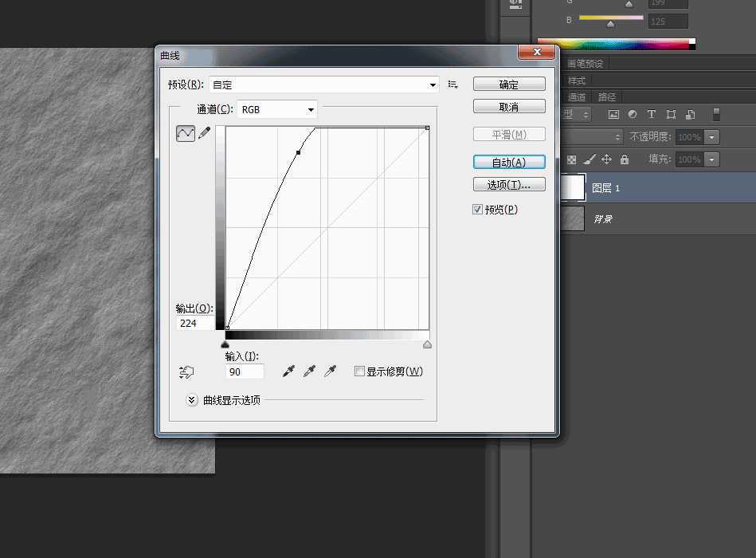Lock transparent pixels of the layer
756x558 pixels.
pos(571,159)
